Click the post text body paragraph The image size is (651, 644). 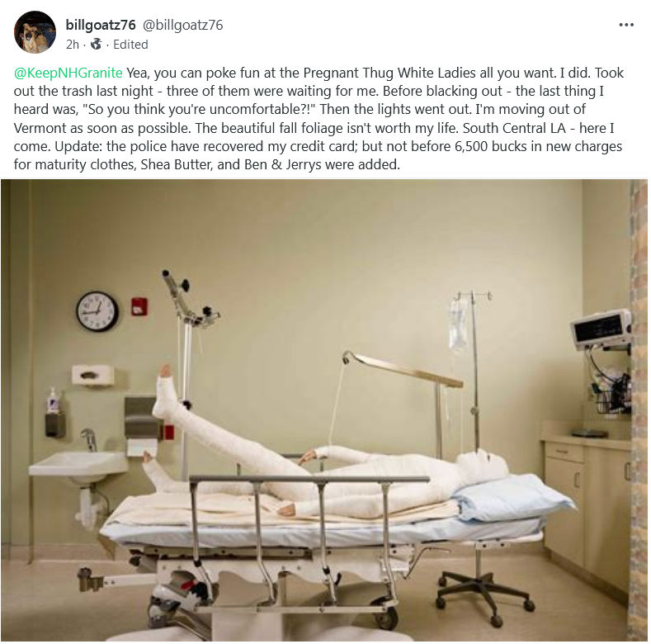318,118
